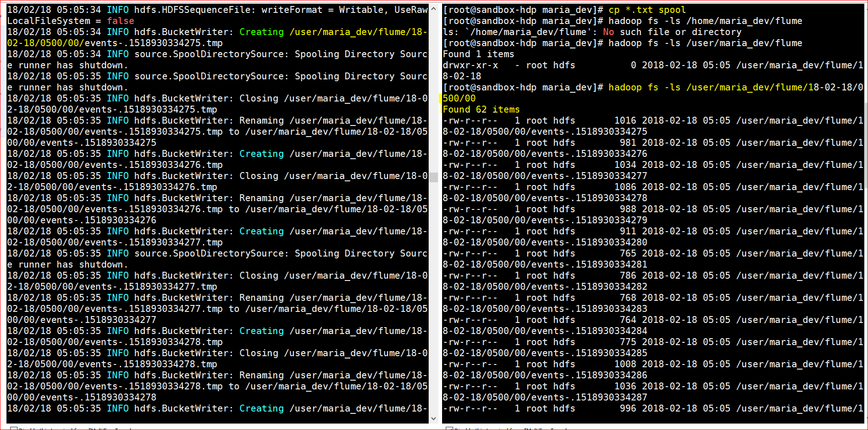The height and width of the screenshot is (430, 868).
Task: Click the 'cp *.txt spool' command text
Action: [x=647, y=10]
